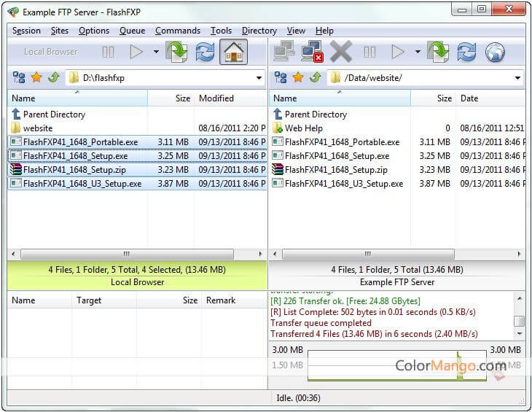Screen dimensions: 532x412
Task: Click the local folder tree icon
Action: click(x=19, y=77)
